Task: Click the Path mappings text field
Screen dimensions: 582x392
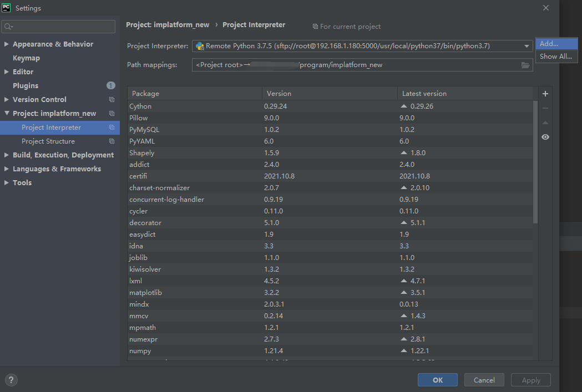Action: pos(362,65)
